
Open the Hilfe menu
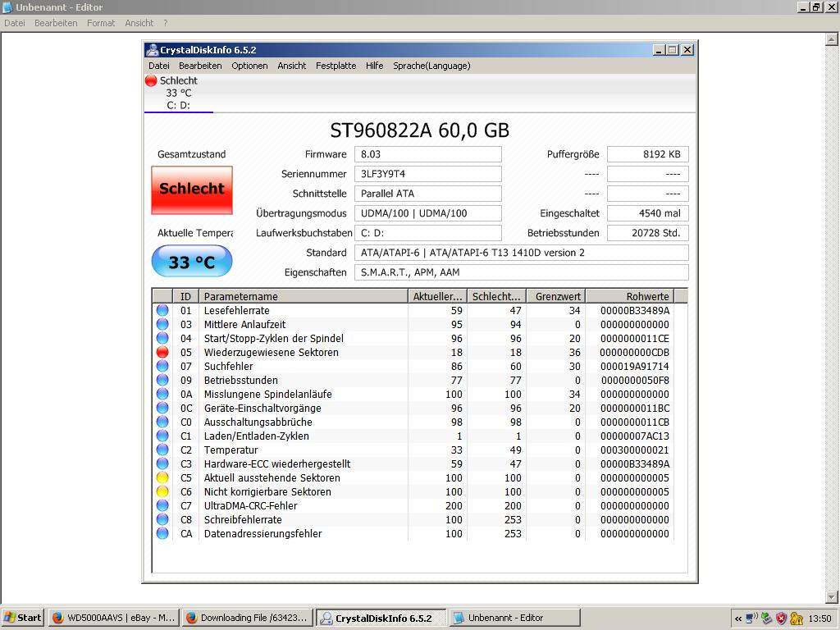point(374,66)
